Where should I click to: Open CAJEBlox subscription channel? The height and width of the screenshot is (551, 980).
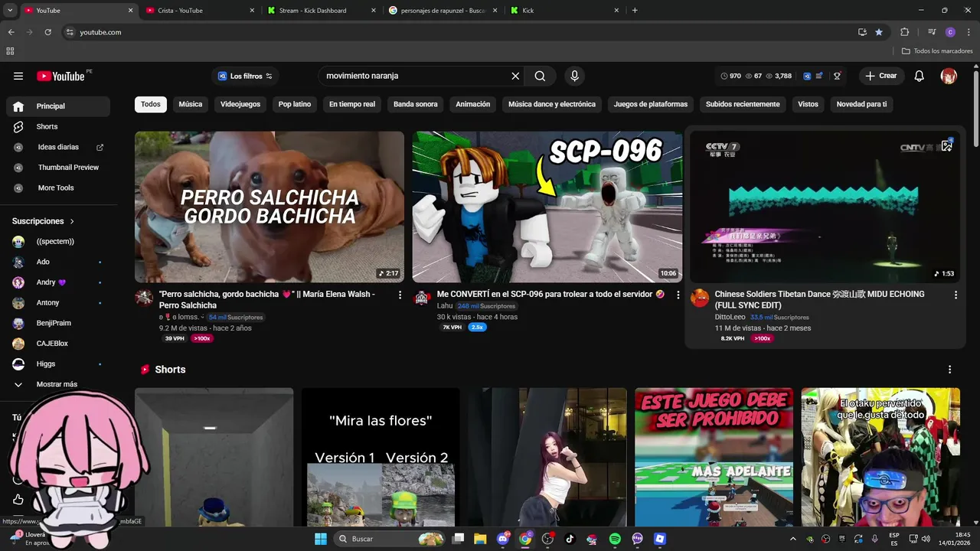point(58,344)
